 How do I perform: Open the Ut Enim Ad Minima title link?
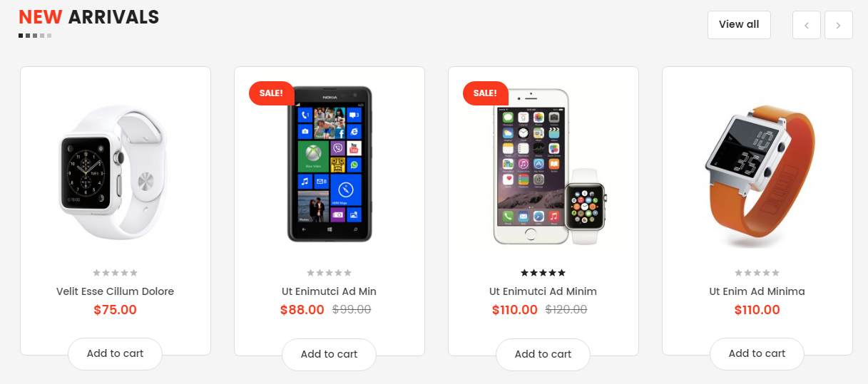pos(757,291)
